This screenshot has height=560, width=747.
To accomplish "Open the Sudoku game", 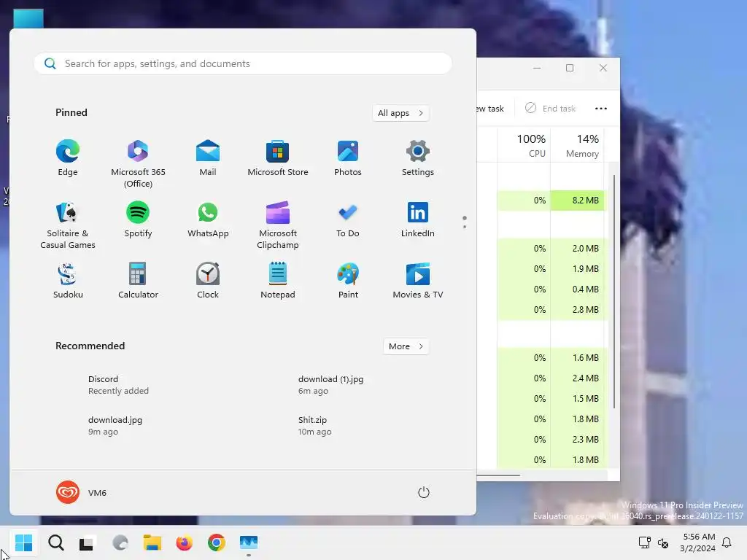I will [68, 281].
